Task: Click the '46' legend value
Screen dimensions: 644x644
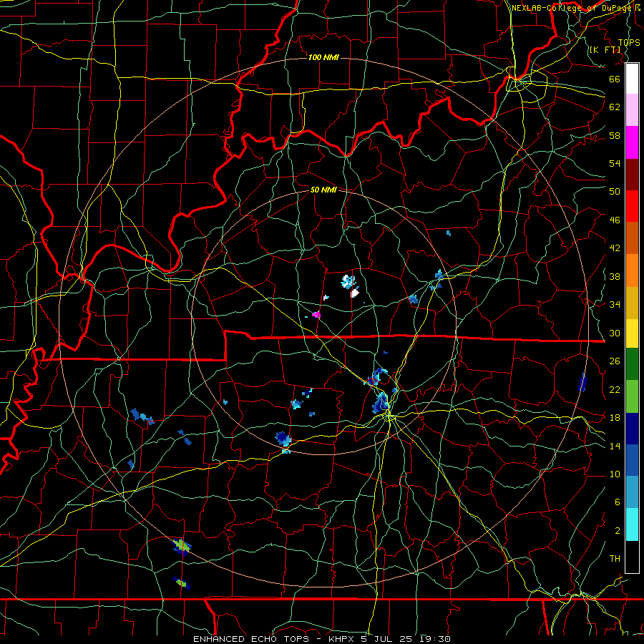Action: pyautogui.click(x=615, y=220)
